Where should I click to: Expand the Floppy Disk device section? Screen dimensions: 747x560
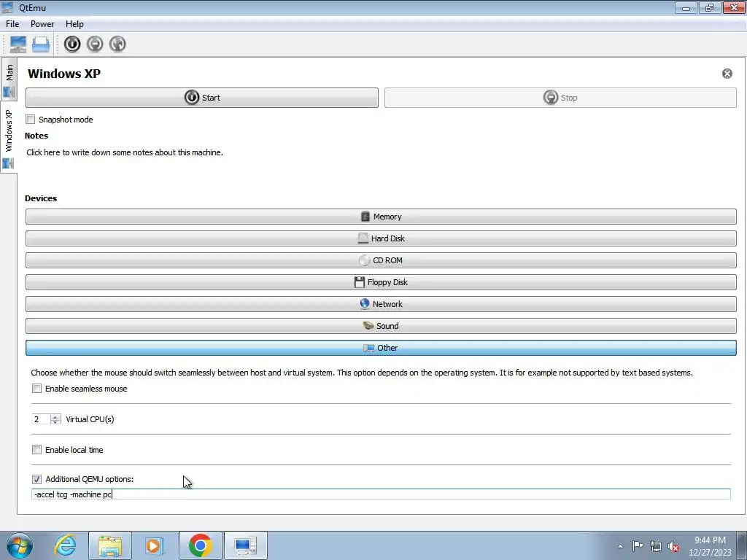[381, 282]
